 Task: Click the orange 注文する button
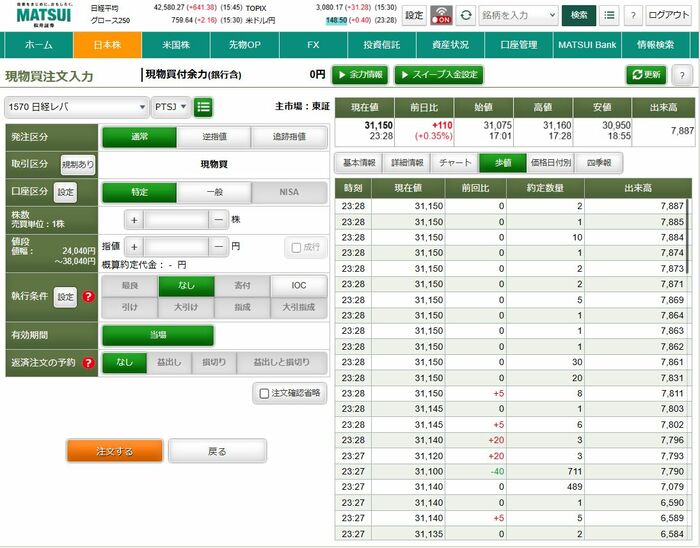point(115,451)
